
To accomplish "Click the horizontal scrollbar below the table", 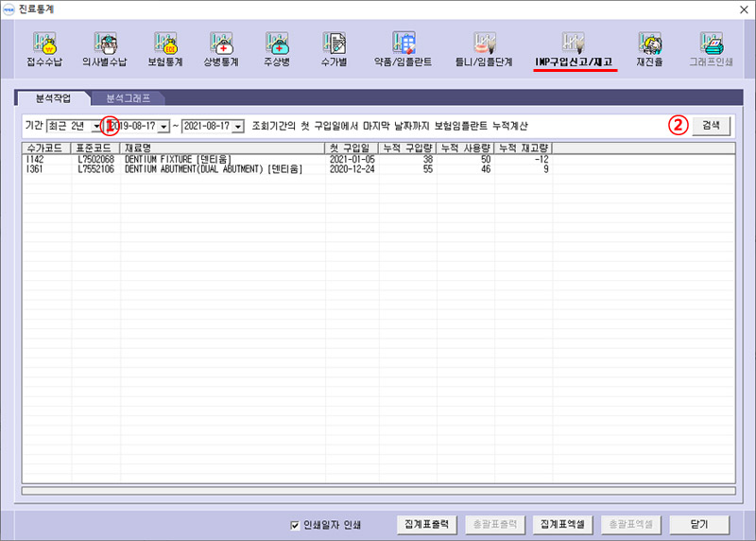I will (378, 490).
